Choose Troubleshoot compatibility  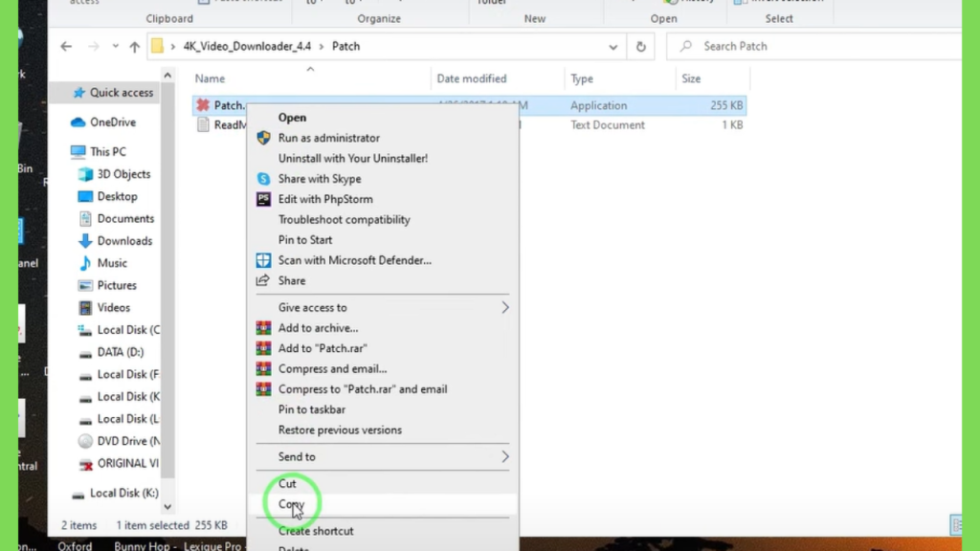click(x=345, y=219)
